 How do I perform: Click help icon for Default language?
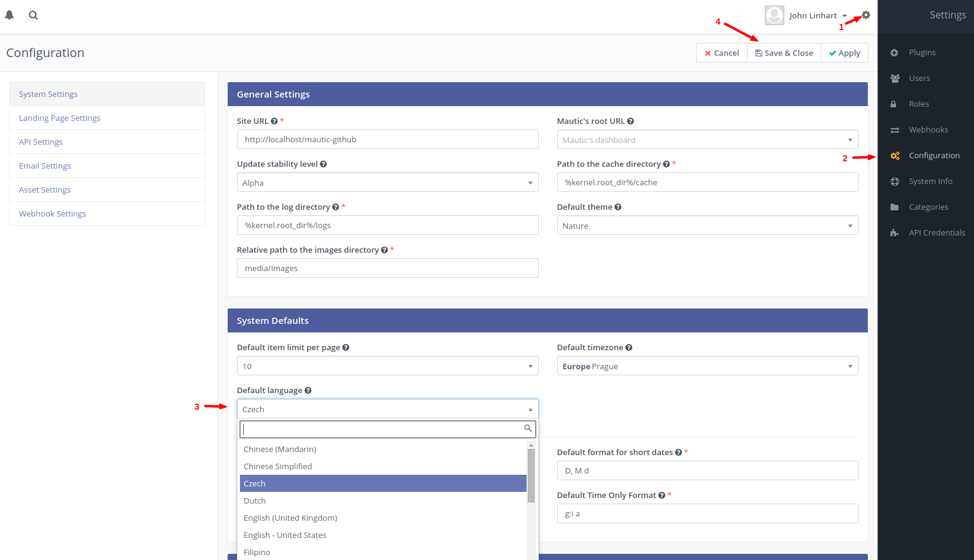click(308, 391)
